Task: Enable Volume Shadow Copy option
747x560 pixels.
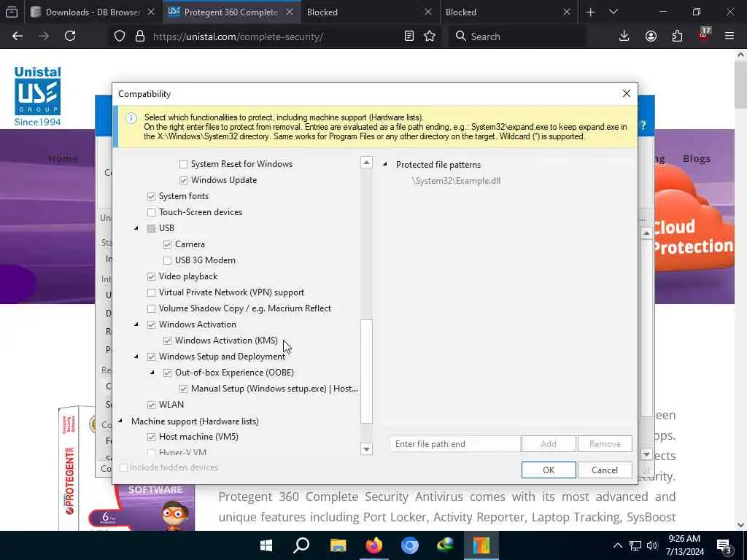Action: pyautogui.click(x=152, y=308)
